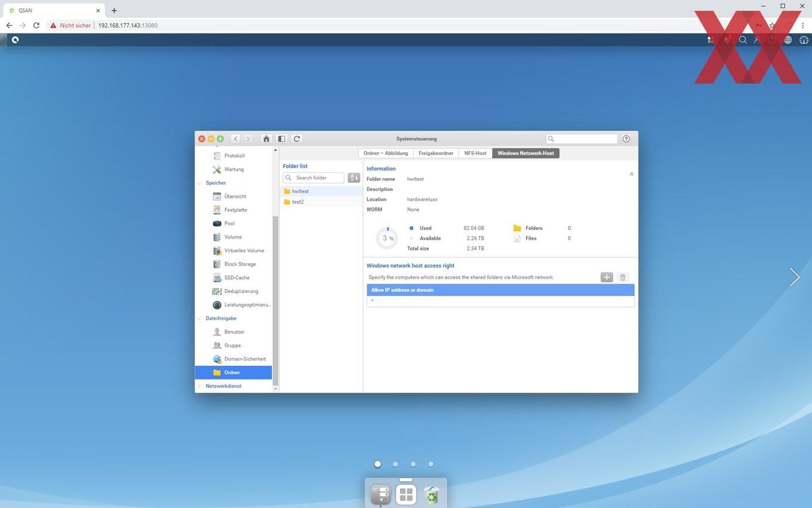
Task: Go to the first desktop page dot
Action: (377, 464)
